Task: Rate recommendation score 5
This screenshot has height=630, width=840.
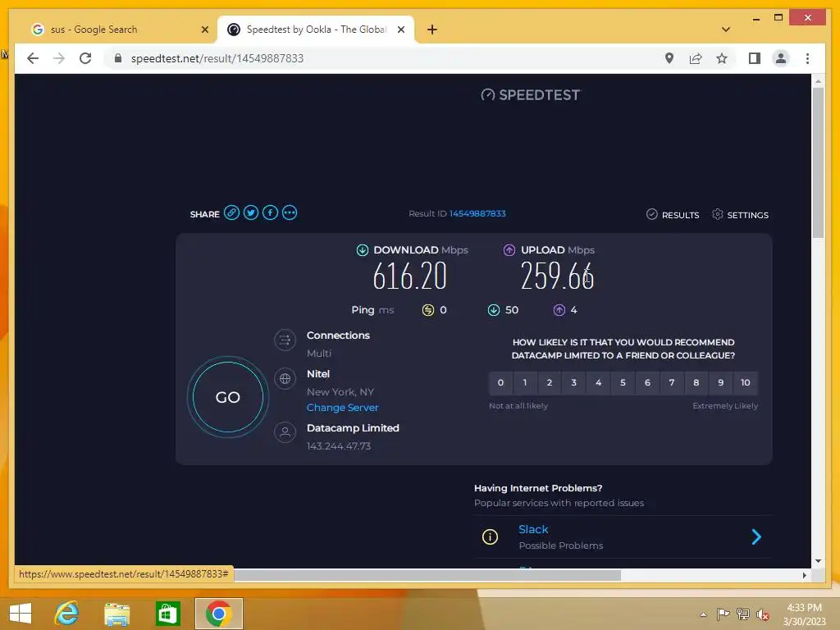Action: click(623, 382)
